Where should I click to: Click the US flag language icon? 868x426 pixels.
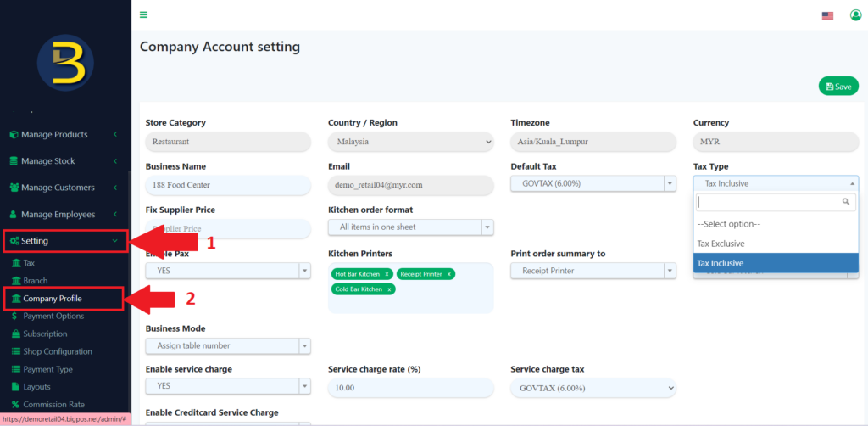(x=827, y=15)
